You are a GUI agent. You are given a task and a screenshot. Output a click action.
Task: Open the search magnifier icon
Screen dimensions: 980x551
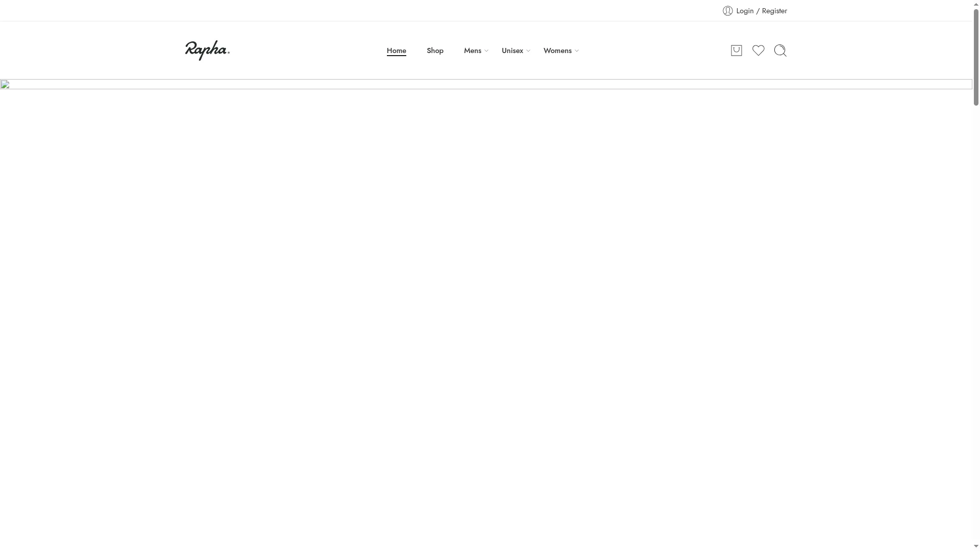click(780, 51)
